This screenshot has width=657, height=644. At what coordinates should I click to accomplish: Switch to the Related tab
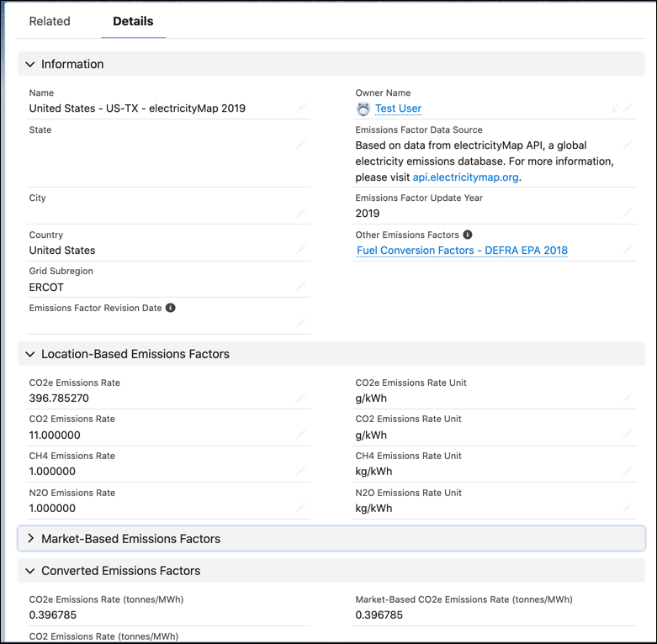click(x=50, y=21)
